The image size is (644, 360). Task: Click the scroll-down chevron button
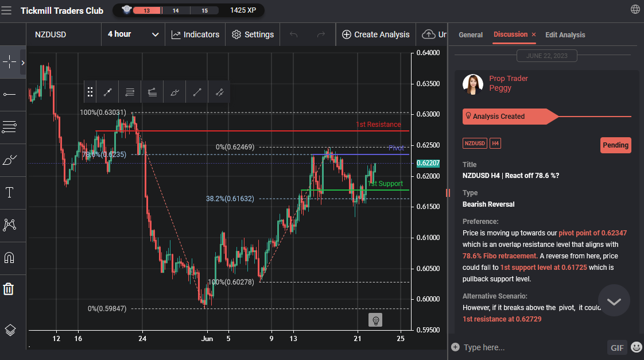(614, 301)
